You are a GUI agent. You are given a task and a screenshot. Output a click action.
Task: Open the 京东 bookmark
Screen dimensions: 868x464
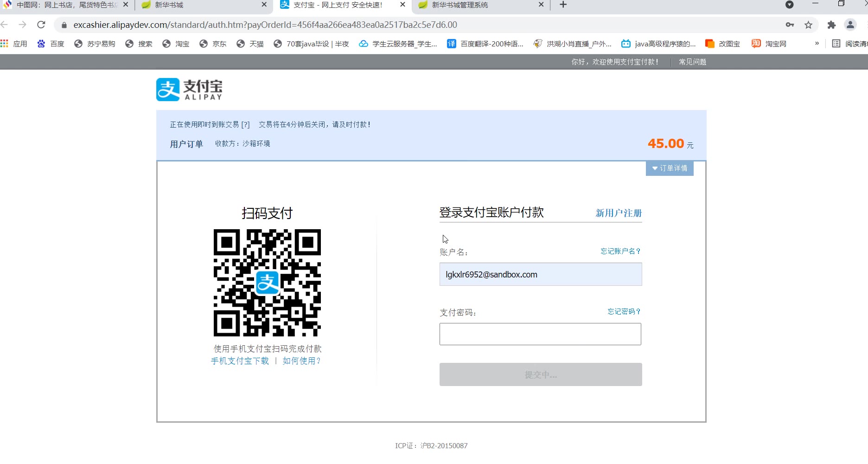(x=213, y=44)
